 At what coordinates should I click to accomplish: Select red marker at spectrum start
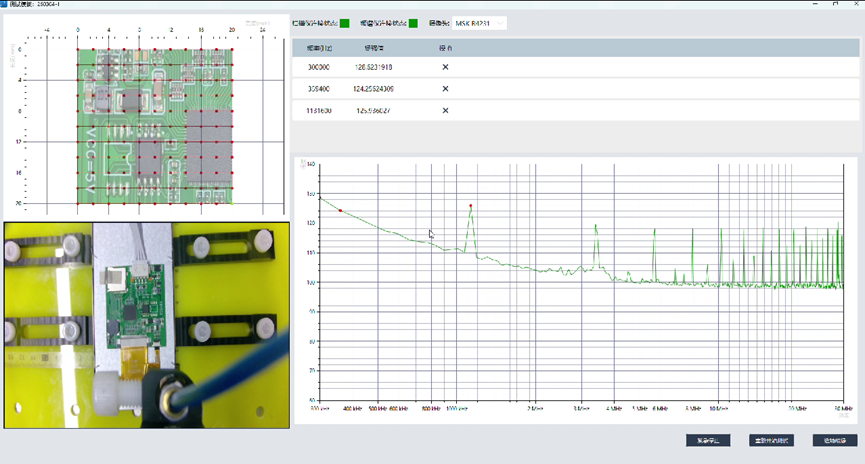pyautogui.click(x=340, y=210)
